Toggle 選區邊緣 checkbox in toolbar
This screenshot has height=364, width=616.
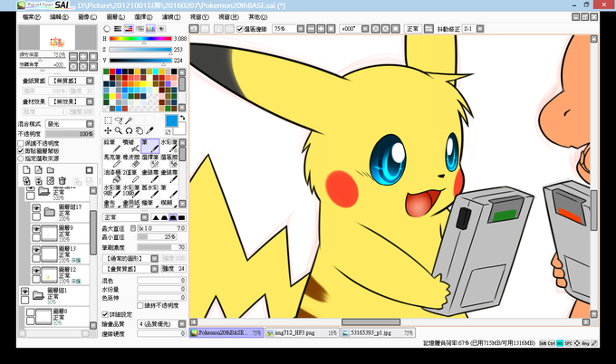coord(240,29)
